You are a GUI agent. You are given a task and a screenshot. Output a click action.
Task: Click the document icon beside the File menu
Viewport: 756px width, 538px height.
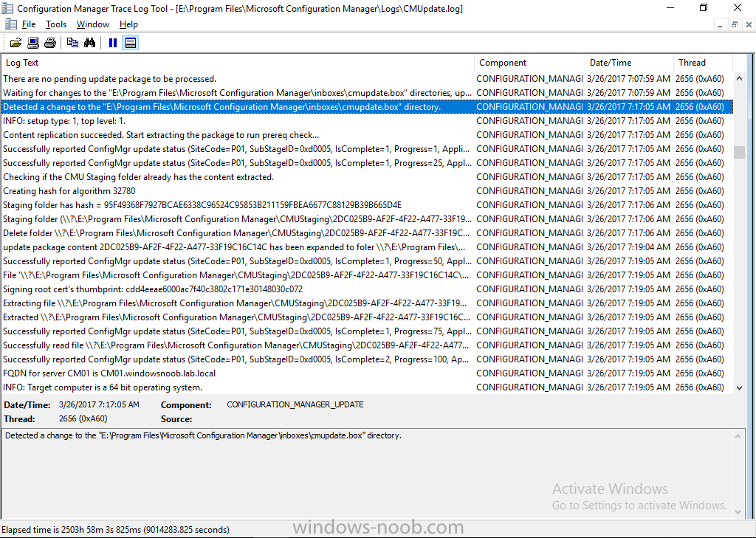tap(11, 24)
